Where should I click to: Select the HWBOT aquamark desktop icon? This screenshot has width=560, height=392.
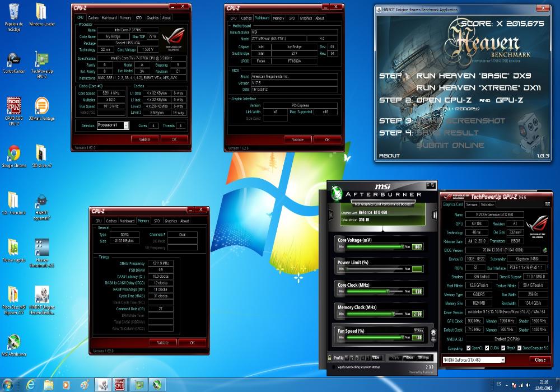click(x=42, y=207)
